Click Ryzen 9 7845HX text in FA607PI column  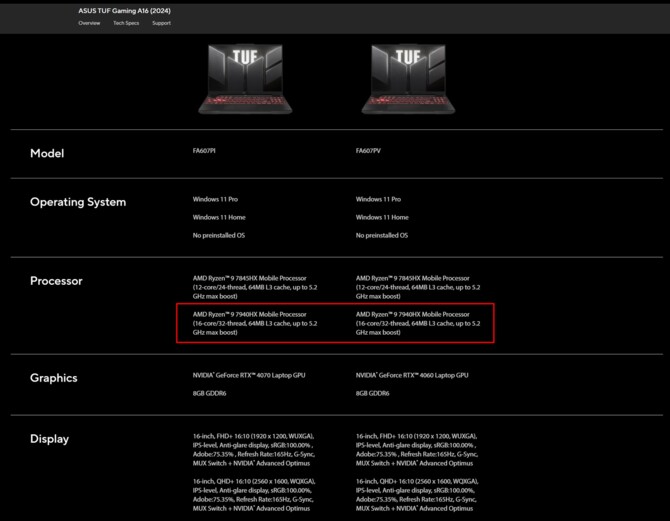coord(255,287)
